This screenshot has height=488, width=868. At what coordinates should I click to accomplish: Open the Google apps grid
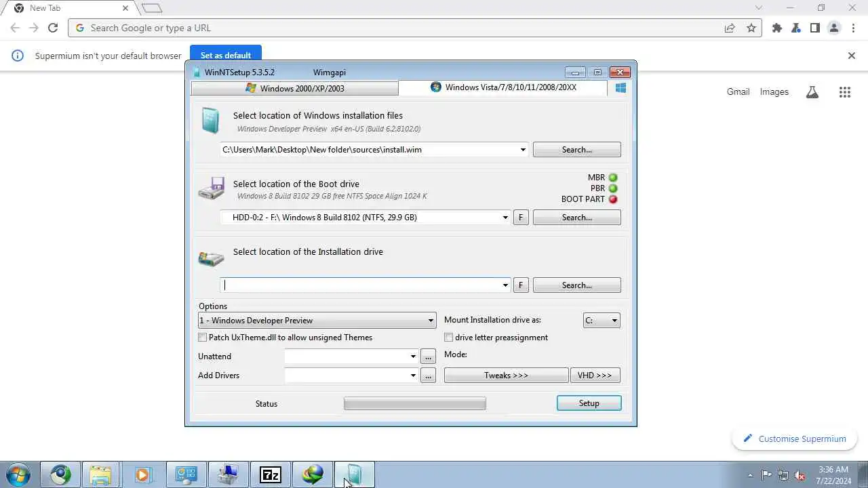844,92
